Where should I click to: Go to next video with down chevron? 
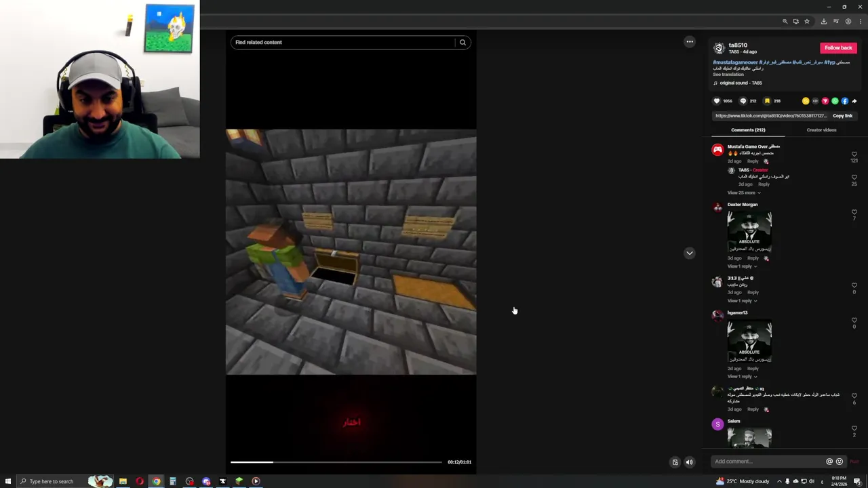pos(690,253)
